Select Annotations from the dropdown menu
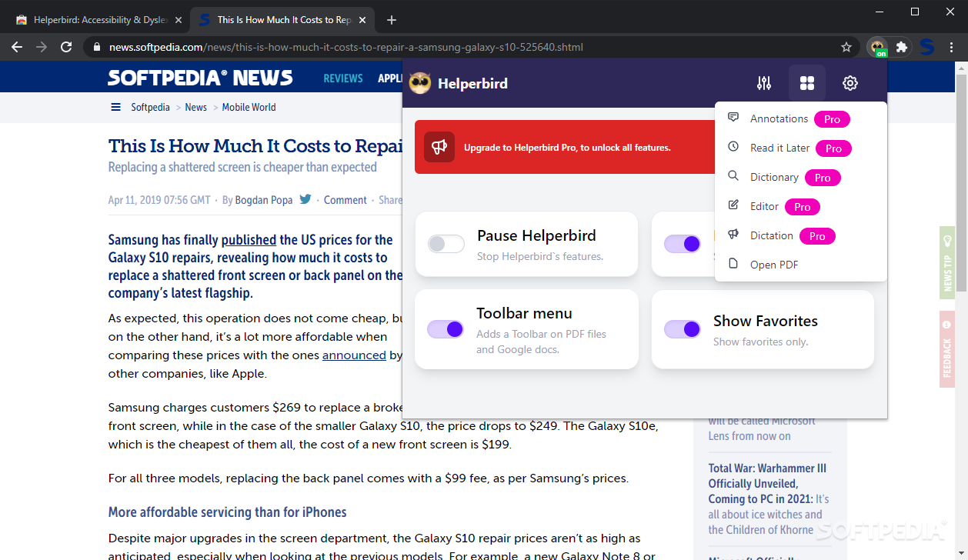This screenshot has width=968, height=560. pos(800,118)
